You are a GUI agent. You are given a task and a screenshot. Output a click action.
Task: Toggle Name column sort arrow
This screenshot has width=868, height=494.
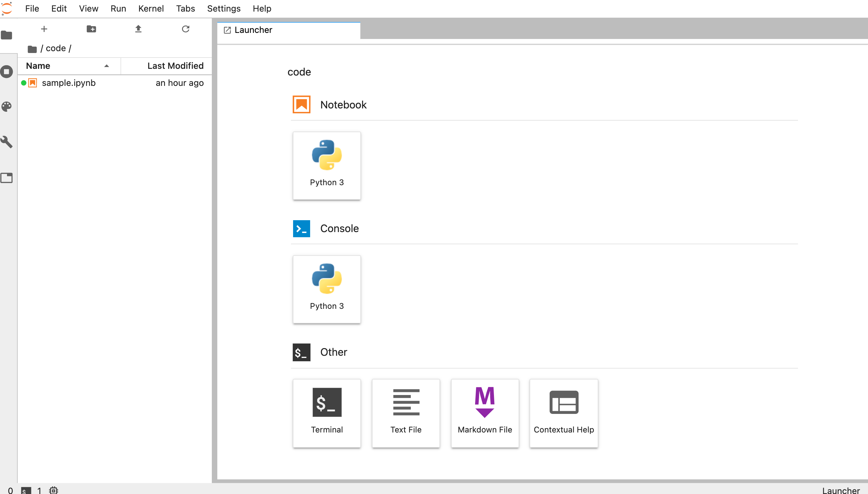point(107,66)
